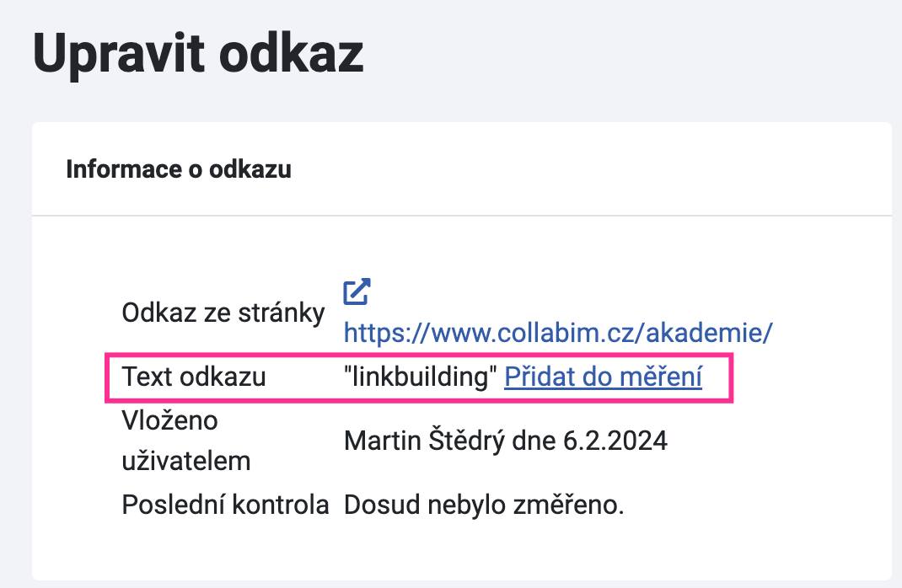Click the Text odkazu label
This screenshot has width=902, height=588.
pyautogui.click(x=194, y=377)
